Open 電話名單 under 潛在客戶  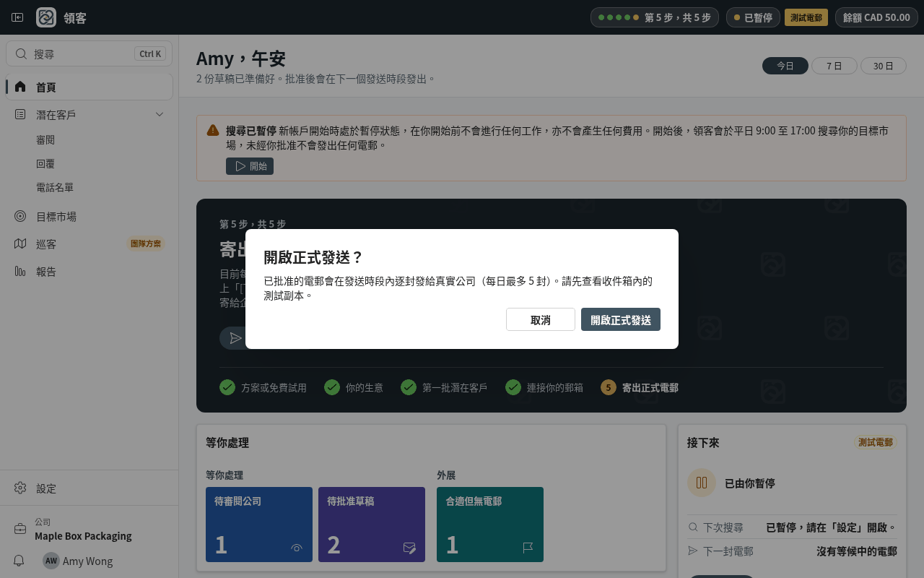pos(55,187)
